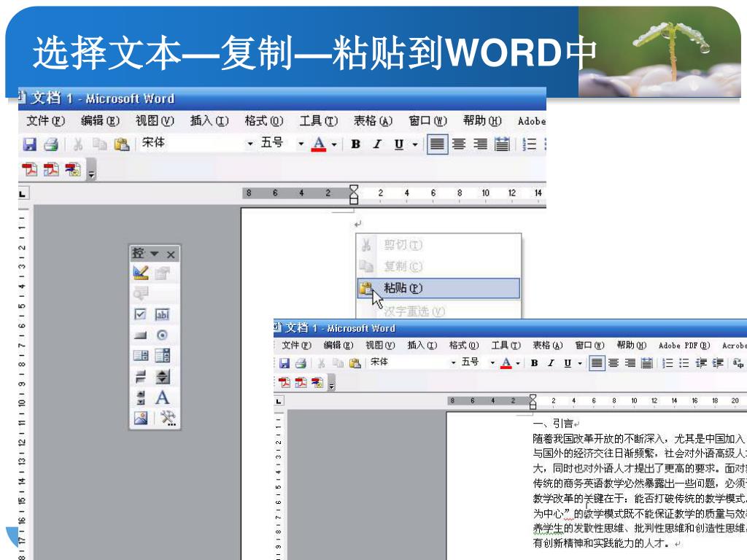Select Combo Box control in toolbox
Screen dimensions: 747x560
pyautogui.click(x=162, y=356)
